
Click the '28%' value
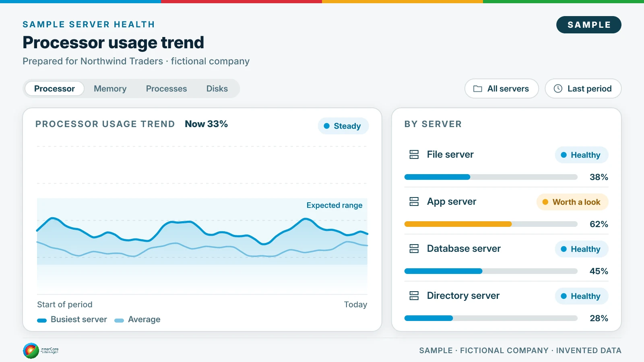tap(599, 318)
